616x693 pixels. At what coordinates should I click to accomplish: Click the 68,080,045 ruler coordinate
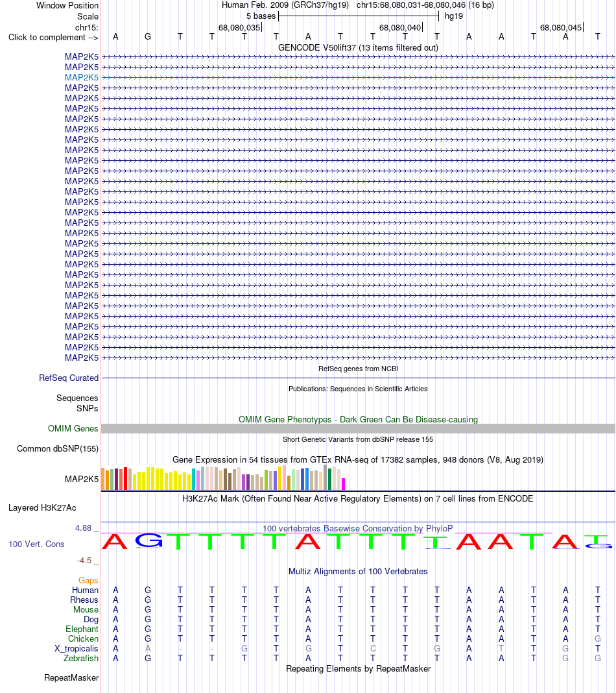[561, 27]
